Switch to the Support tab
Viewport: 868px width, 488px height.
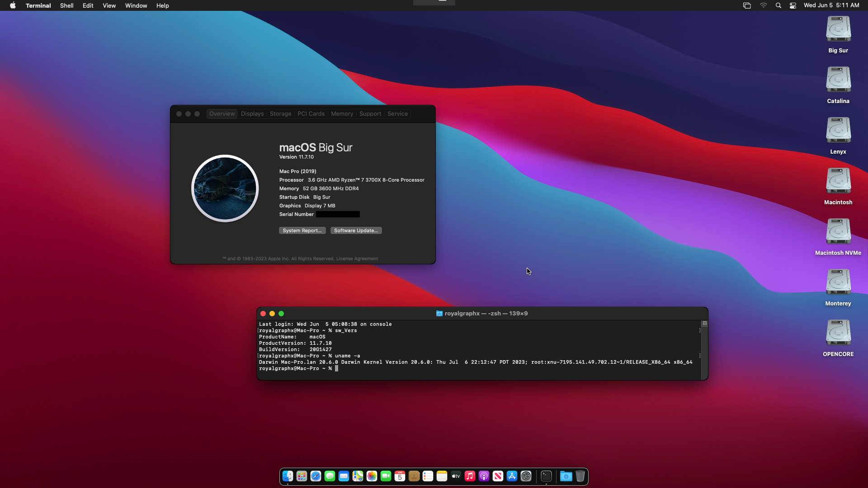370,114
